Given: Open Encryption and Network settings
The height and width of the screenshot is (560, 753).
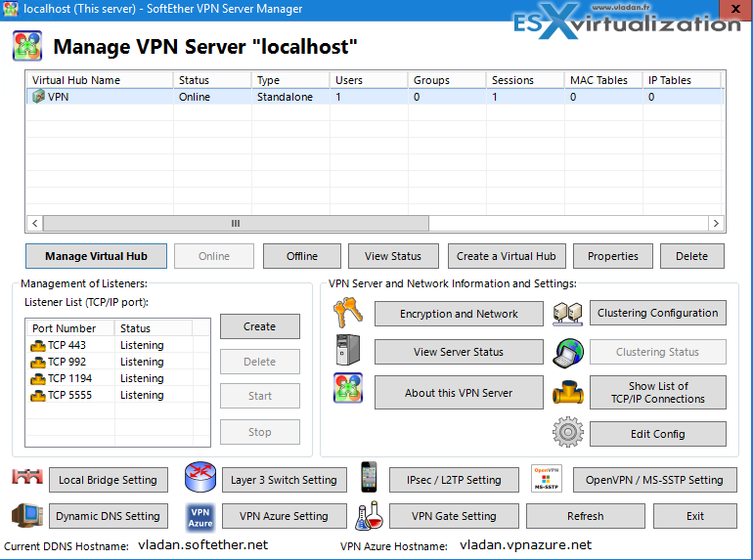Looking at the screenshot, I should [459, 314].
